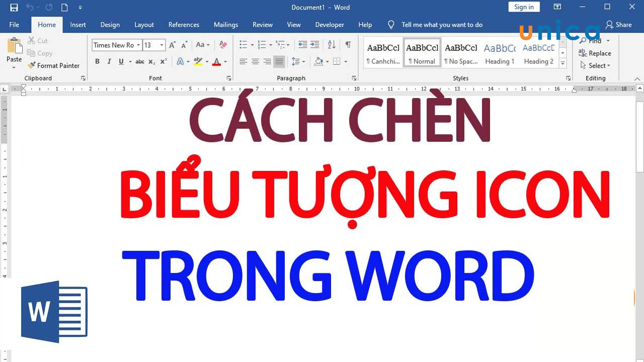The width and height of the screenshot is (644, 362).
Task: Open the Borders dropdown arrow
Action: tap(346, 62)
